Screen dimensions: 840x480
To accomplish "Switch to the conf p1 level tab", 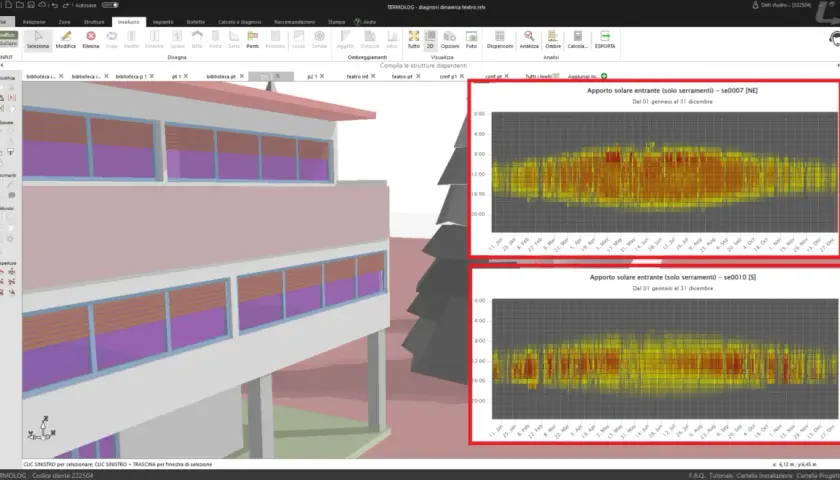I will pos(448,77).
